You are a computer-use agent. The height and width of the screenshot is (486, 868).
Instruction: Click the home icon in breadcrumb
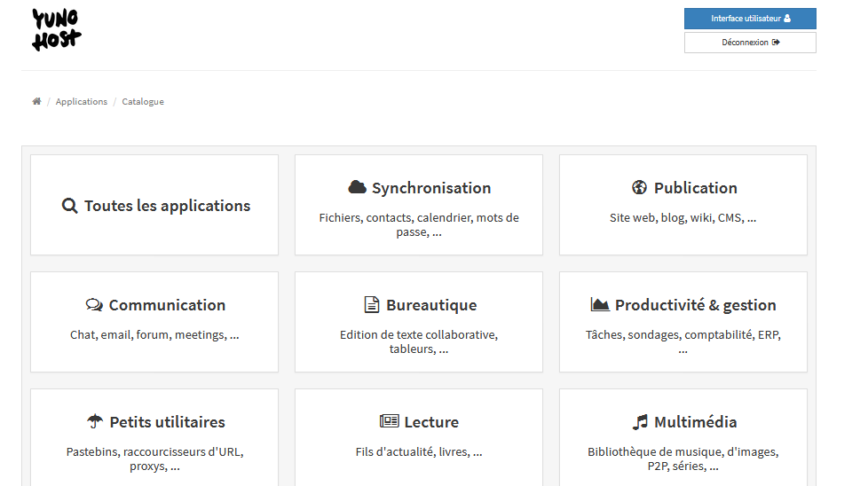tap(36, 102)
